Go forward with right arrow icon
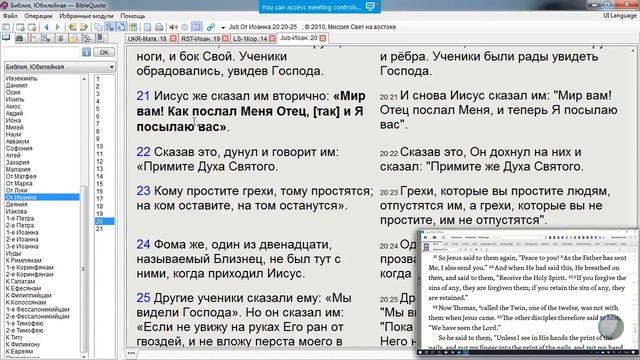This screenshot has width=640, height=360. point(58,27)
